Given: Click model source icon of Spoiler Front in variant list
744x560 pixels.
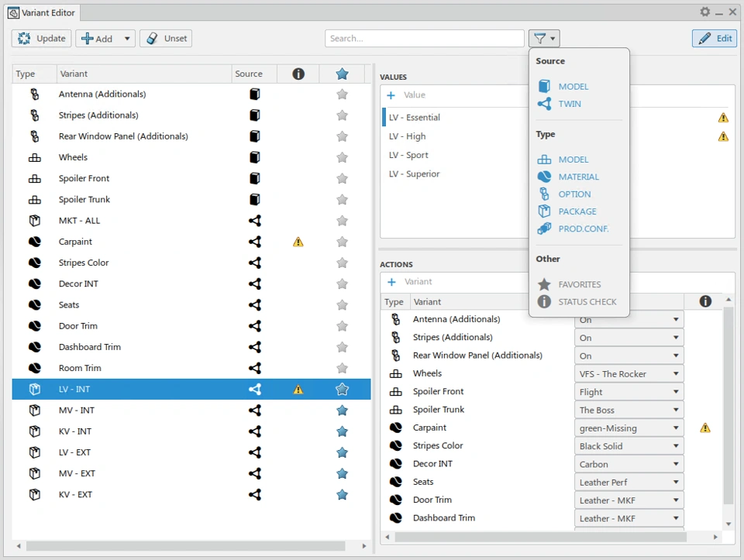Looking at the screenshot, I should point(255,178).
